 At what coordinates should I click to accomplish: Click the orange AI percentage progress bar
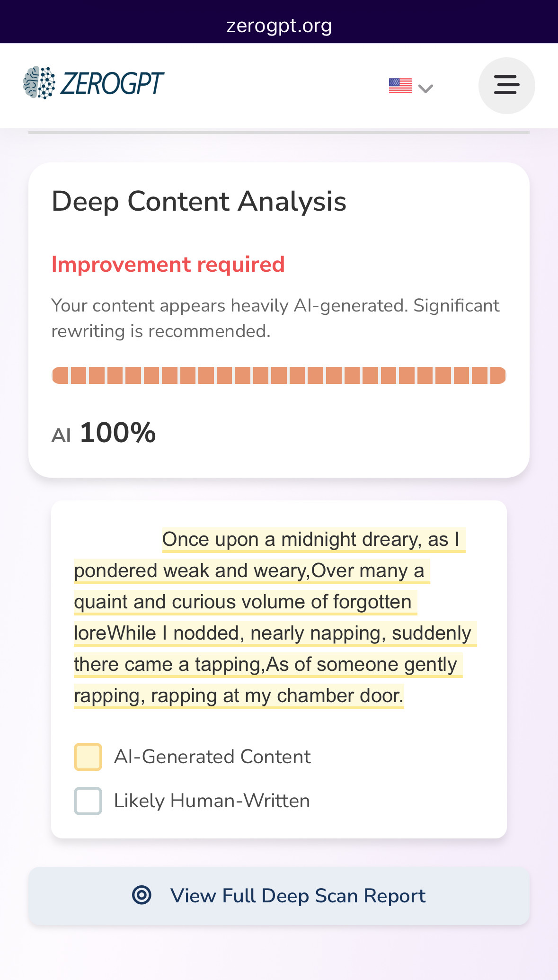pos(279,375)
